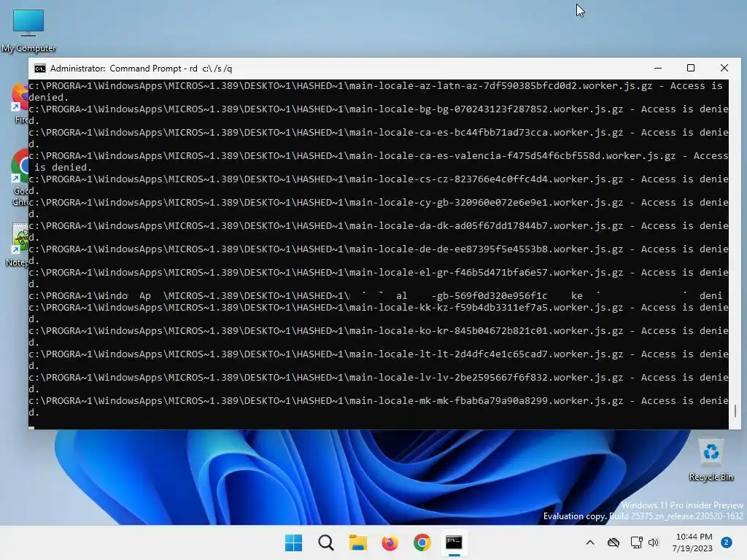Open the notification badge showing 2
747x560 pixels.
pos(727,542)
